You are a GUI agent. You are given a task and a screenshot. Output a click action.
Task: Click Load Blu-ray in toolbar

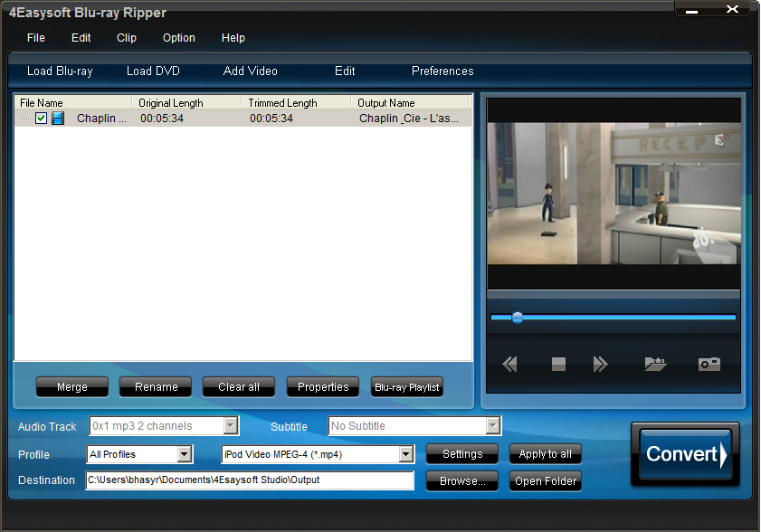pos(61,71)
